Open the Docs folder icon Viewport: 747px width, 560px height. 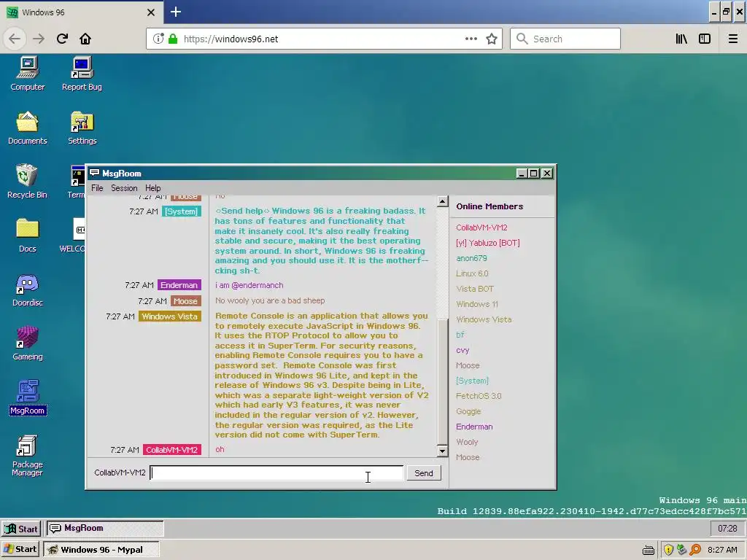[28, 236]
